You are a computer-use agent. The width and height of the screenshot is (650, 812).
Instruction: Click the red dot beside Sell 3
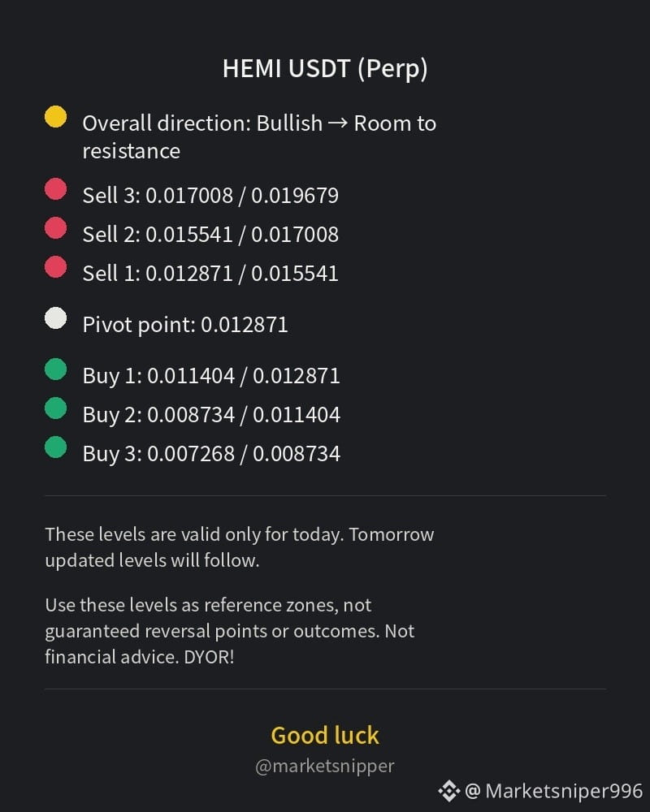click(55, 188)
